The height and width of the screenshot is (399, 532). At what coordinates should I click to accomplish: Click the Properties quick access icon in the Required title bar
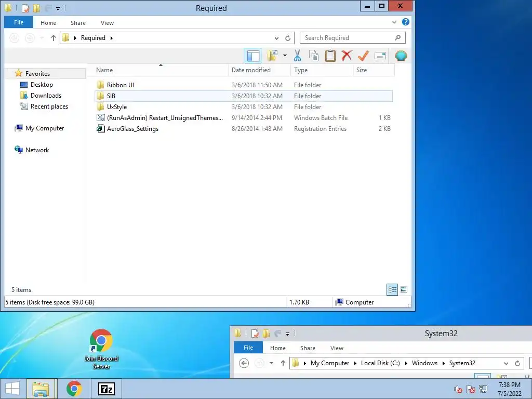[25, 8]
